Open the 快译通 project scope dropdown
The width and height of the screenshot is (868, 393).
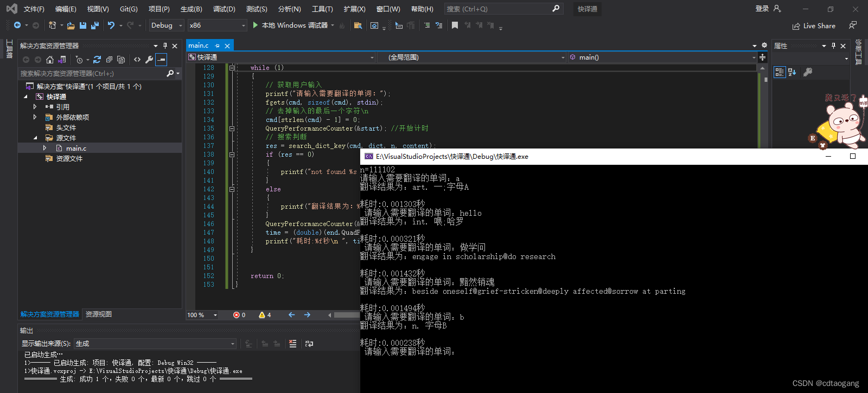click(x=282, y=57)
